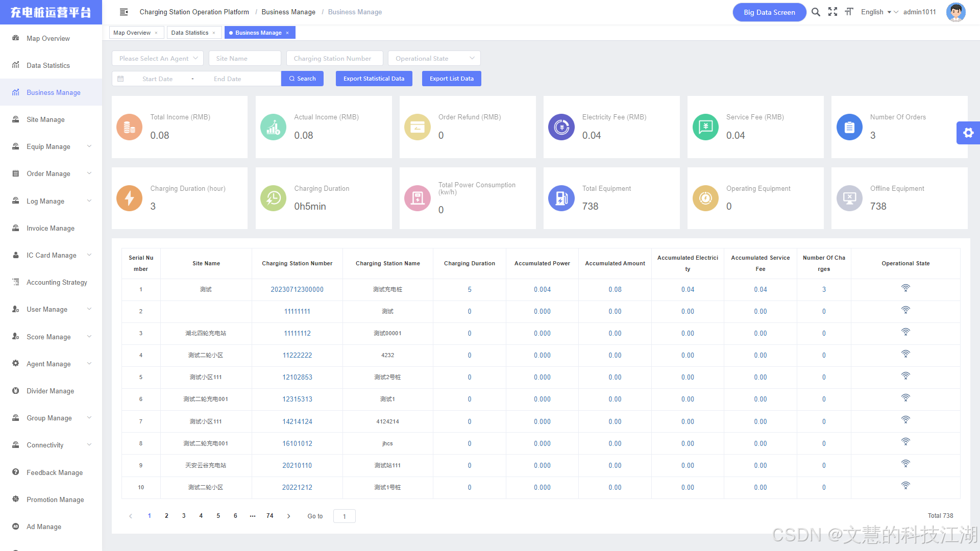Toggle fullscreen mode icon in header
The image size is (980, 551).
pos(832,12)
